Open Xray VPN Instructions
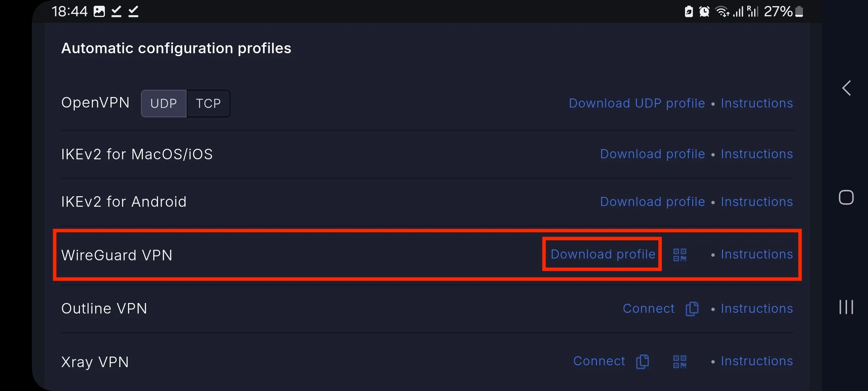 click(757, 361)
